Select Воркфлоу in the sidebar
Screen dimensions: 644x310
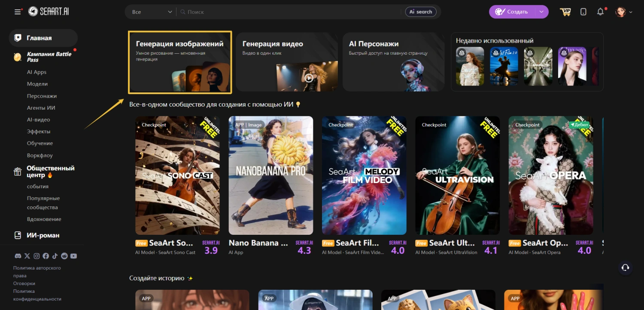pyautogui.click(x=39, y=155)
